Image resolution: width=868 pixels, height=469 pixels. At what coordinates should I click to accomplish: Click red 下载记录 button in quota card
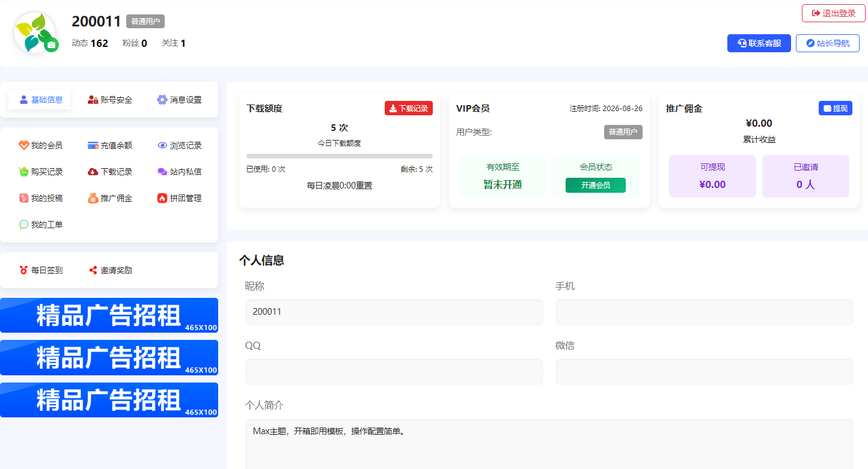[x=409, y=108]
